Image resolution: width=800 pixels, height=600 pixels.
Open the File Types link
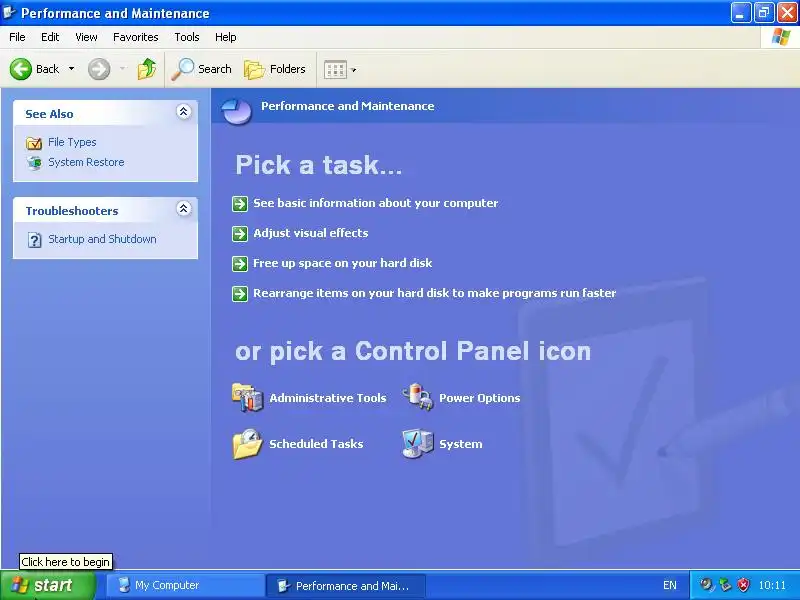coord(72,142)
